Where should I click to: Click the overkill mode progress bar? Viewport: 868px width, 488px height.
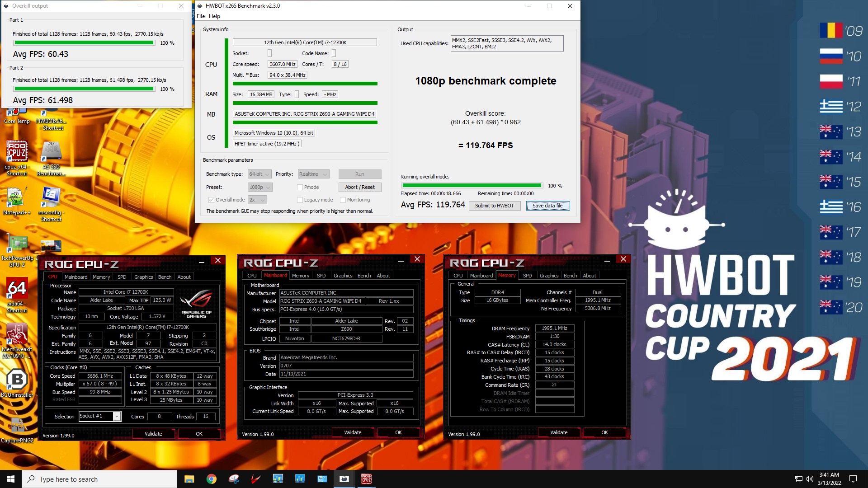472,186
